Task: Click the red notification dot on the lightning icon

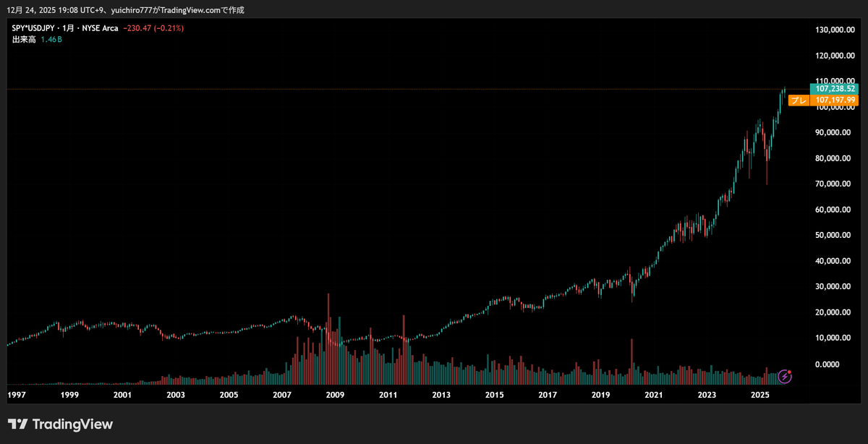Action: tap(789, 372)
